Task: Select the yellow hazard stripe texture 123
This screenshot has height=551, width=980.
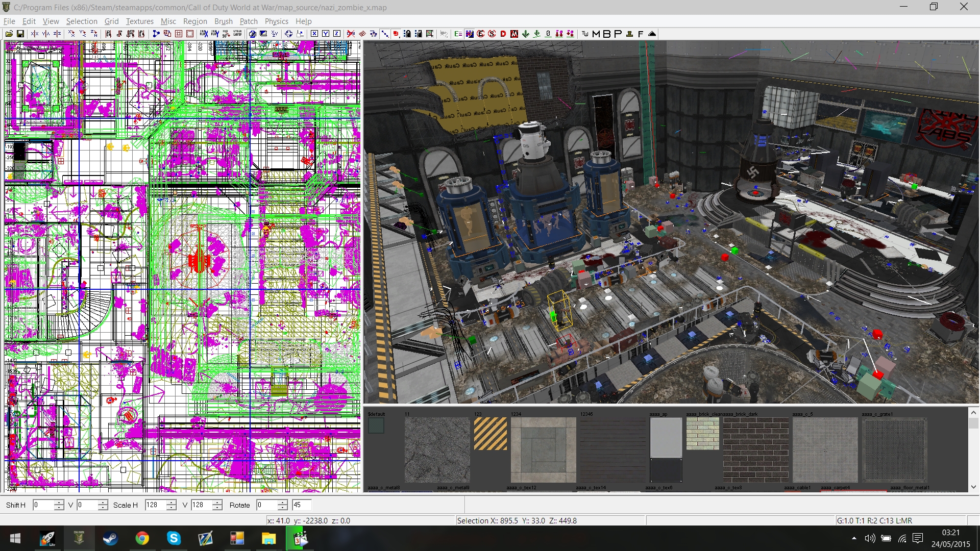Action: click(x=491, y=434)
